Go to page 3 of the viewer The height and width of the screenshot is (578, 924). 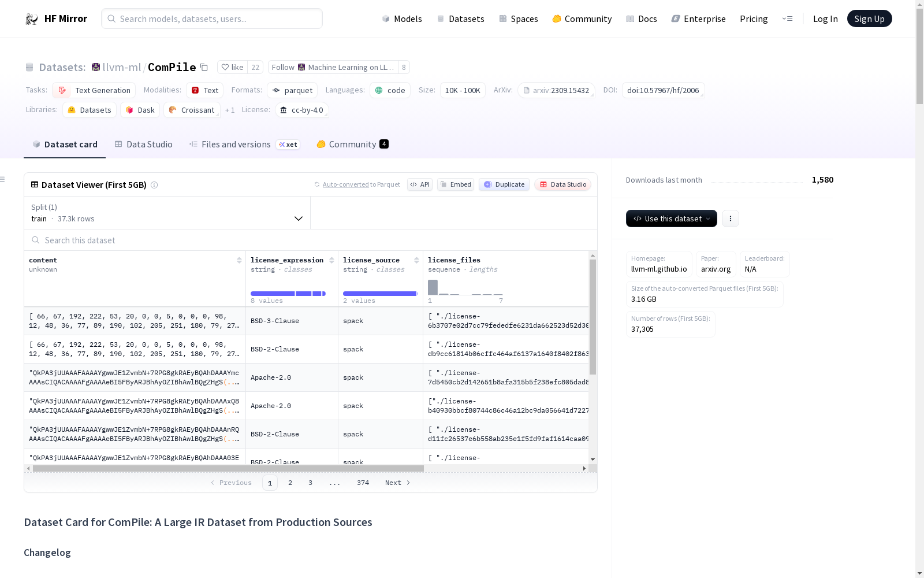(x=310, y=483)
